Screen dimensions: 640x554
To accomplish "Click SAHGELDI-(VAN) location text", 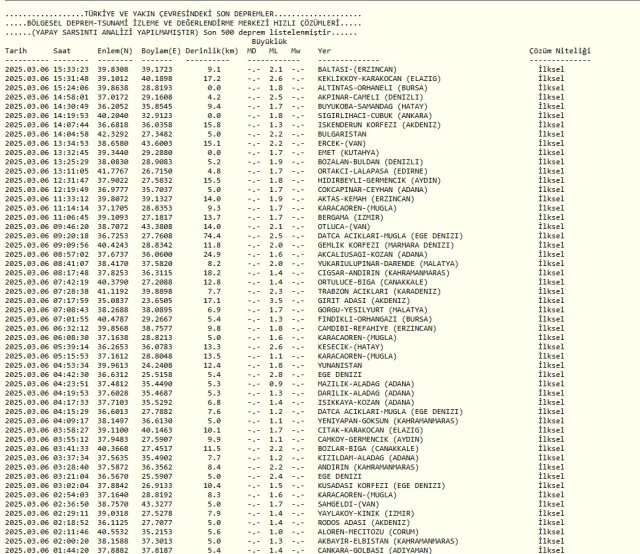I will [348, 504].
